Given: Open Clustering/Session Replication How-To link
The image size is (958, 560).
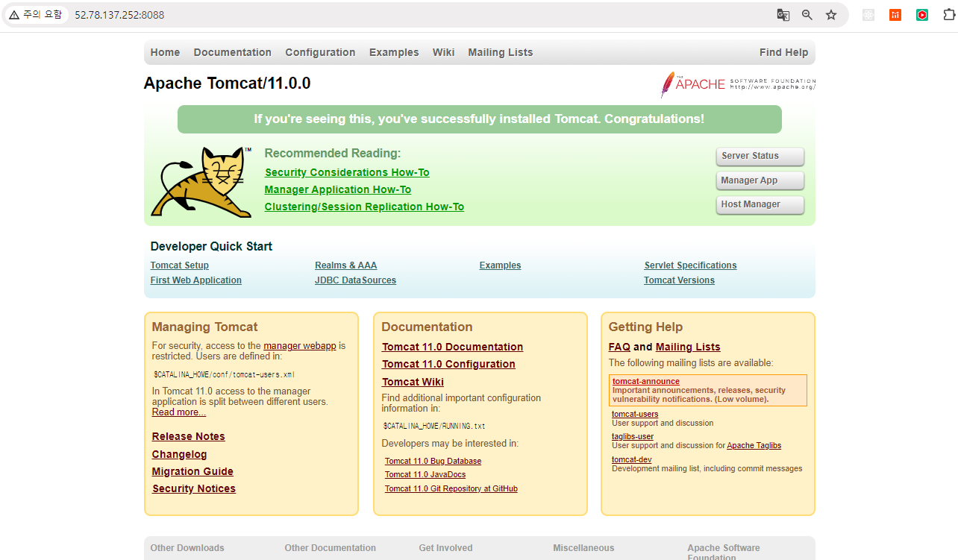Looking at the screenshot, I should 364,207.
